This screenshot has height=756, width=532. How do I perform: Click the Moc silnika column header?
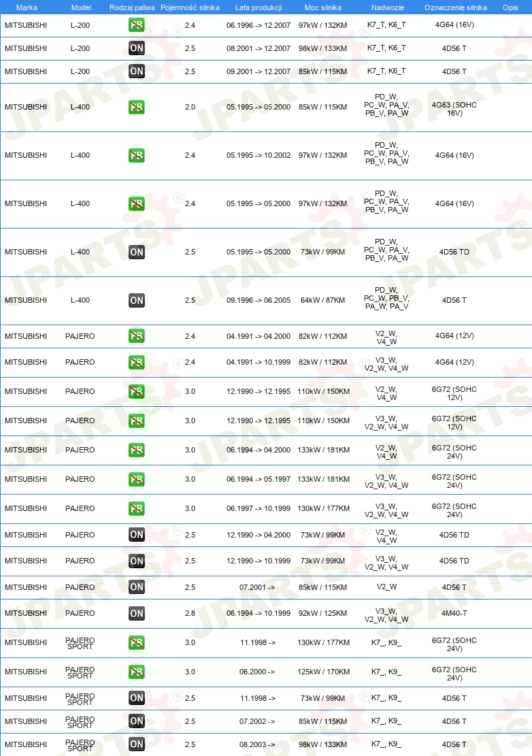click(323, 7)
